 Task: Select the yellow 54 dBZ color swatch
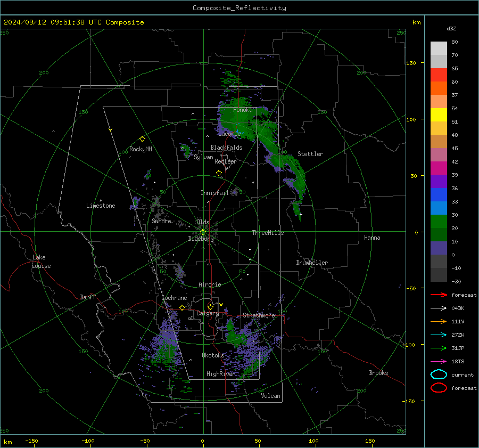pyautogui.click(x=439, y=115)
